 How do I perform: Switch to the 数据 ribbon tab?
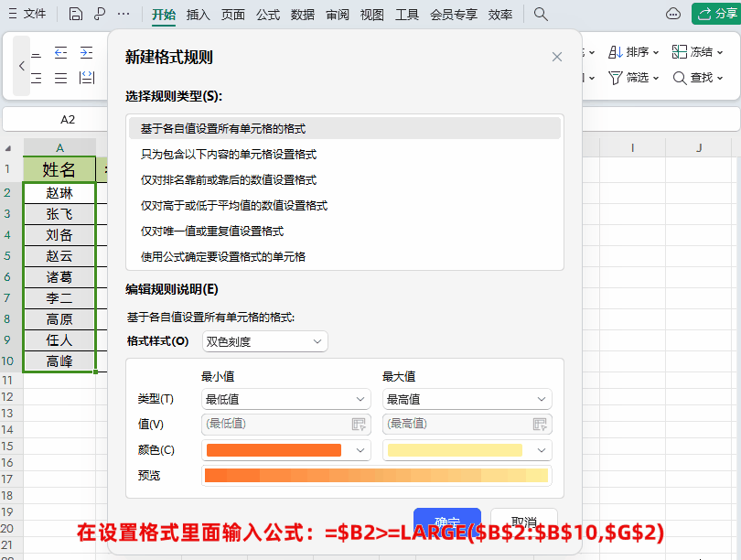303,15
